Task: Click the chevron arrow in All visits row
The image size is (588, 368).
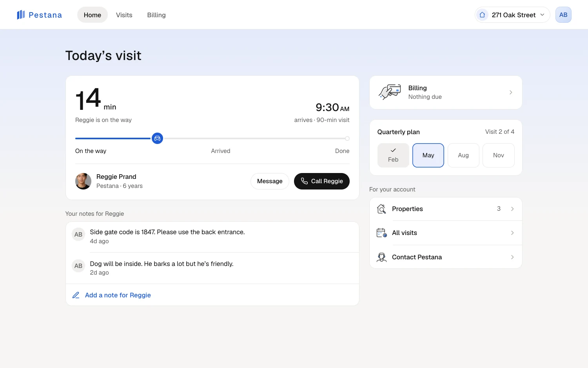Action: pos(512,233)
